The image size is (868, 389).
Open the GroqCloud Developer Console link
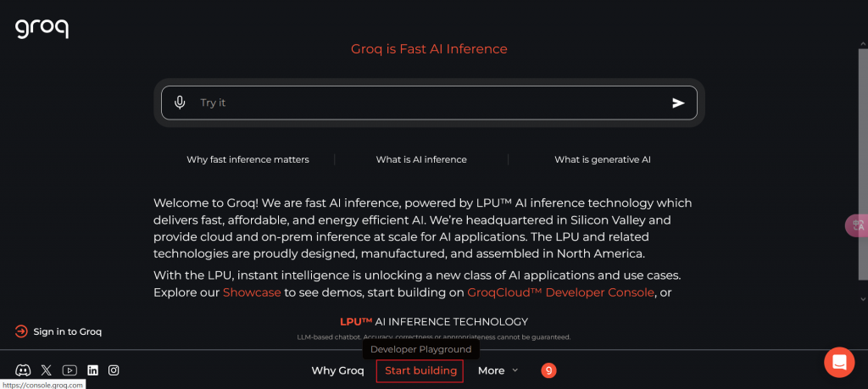(560, 292)
